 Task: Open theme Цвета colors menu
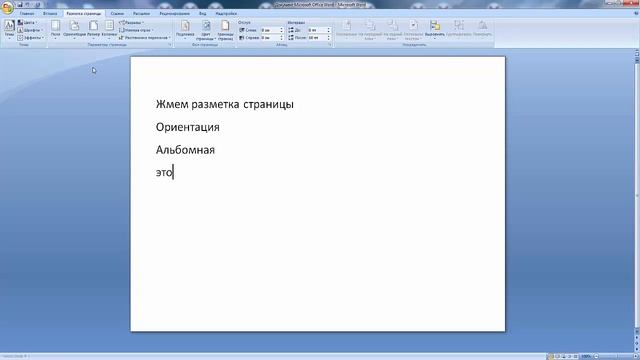[x=28, y=22]
